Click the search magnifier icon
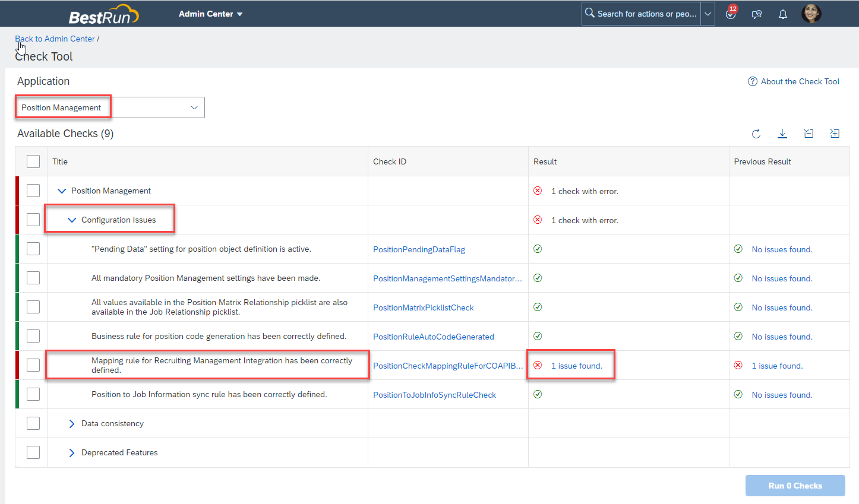 point(590,12)
